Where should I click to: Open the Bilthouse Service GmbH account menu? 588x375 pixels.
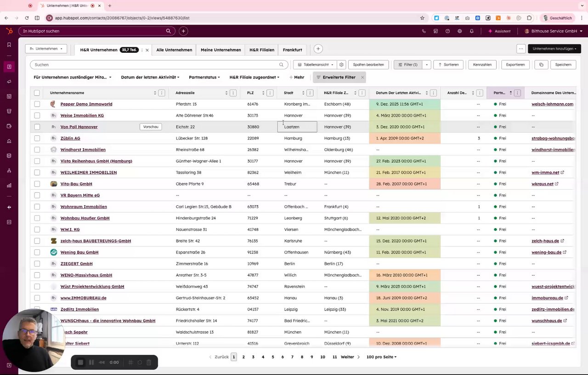pyautogui.click(x=554, y=31)
